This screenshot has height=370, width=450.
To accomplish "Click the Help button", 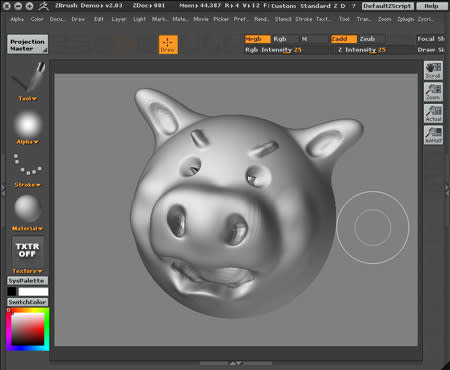I will (431, 6).
